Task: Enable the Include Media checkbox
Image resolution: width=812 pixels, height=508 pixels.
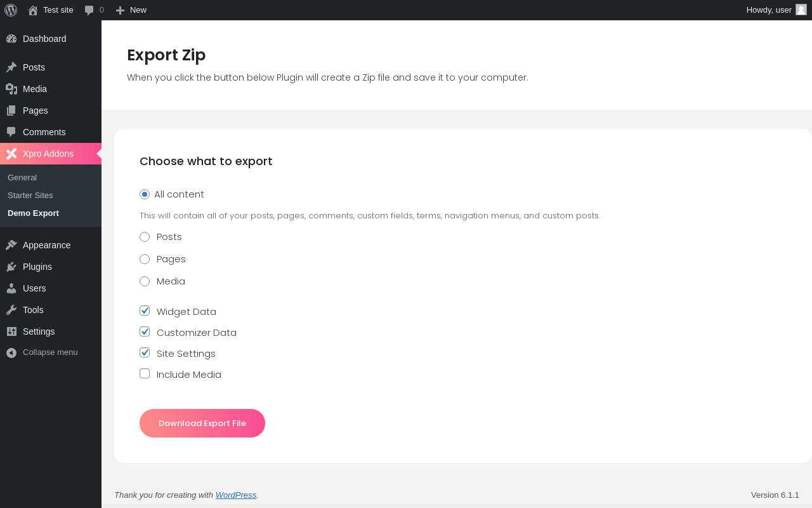Action: (145, 373)
